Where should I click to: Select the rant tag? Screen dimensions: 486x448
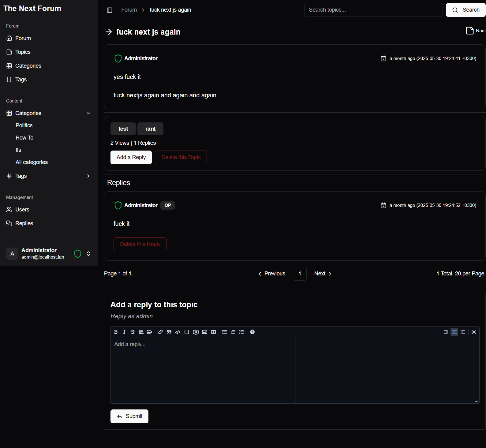(150, 129)
